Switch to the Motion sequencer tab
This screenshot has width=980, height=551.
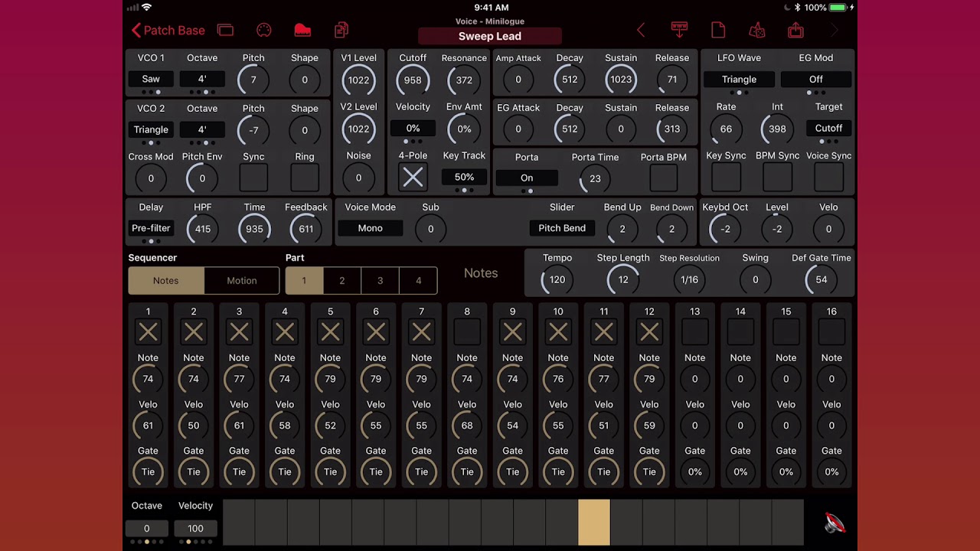coord(242,281)
